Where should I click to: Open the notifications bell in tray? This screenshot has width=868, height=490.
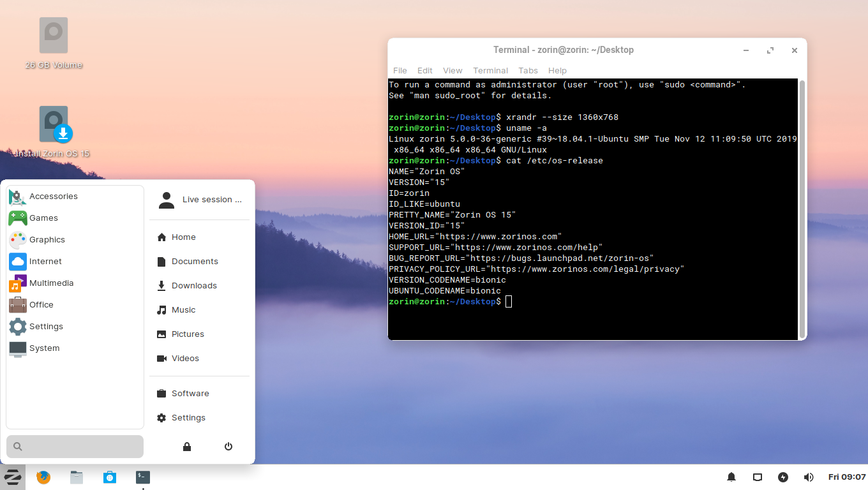(731, 477)
